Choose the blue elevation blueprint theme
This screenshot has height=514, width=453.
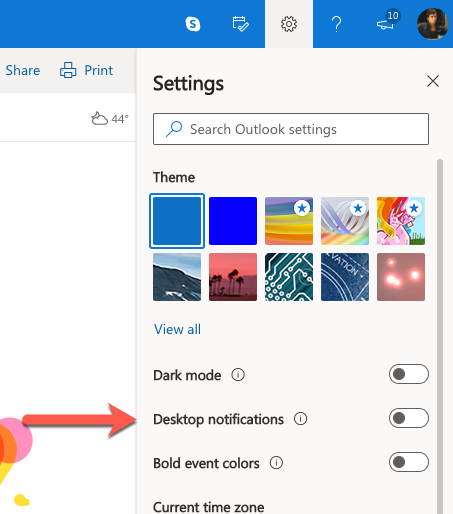(345, 277)
